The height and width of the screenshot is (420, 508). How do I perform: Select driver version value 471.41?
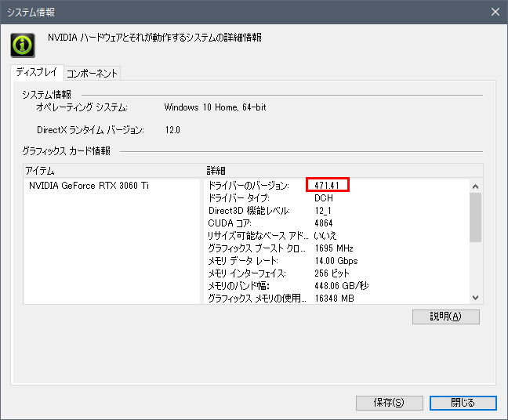pos(327,185)
